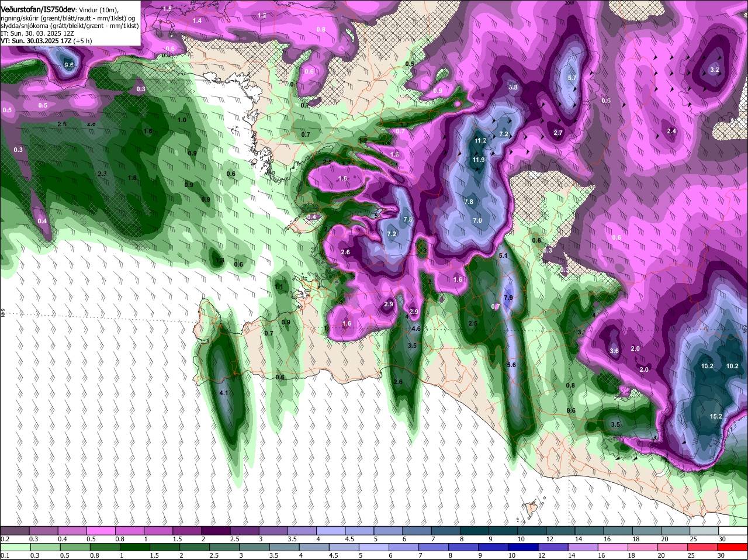Click the 2.4 value in northeast purple area
Screen dimensions: 748x560
coord(671,131)
